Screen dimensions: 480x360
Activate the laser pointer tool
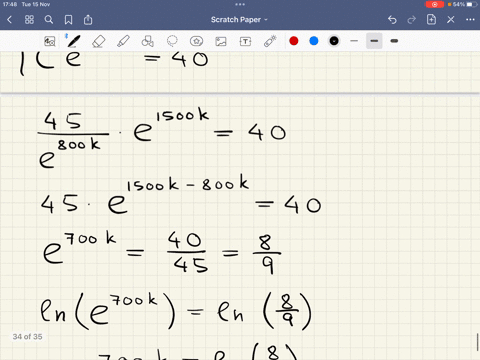coord(270,41)
